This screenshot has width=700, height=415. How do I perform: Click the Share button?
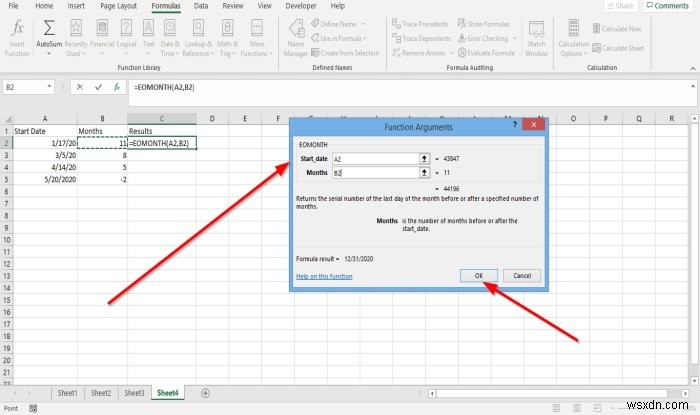pyautogui.click(x=621, y=6)
